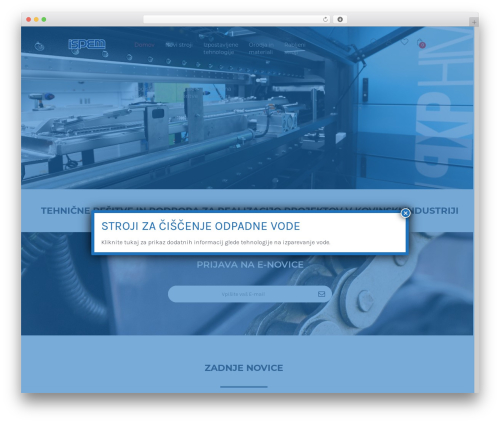Close the popup with the X button
This screenshot has height=423, width=500.
click(405, 213)
